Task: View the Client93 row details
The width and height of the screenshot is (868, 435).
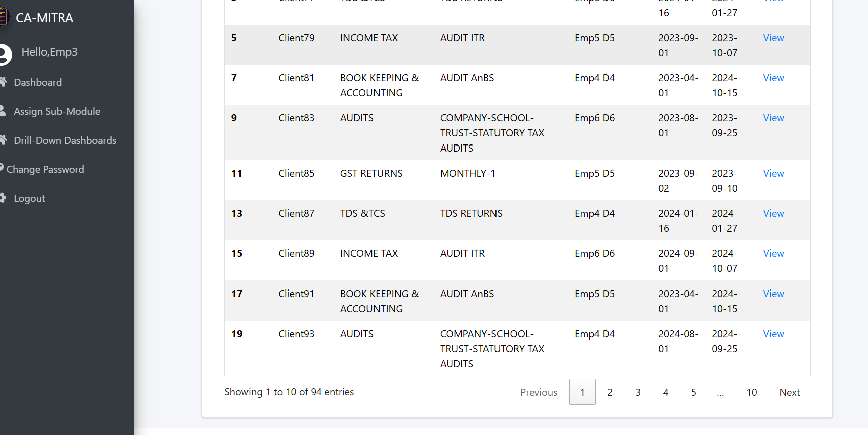Action: pos(773,334)
